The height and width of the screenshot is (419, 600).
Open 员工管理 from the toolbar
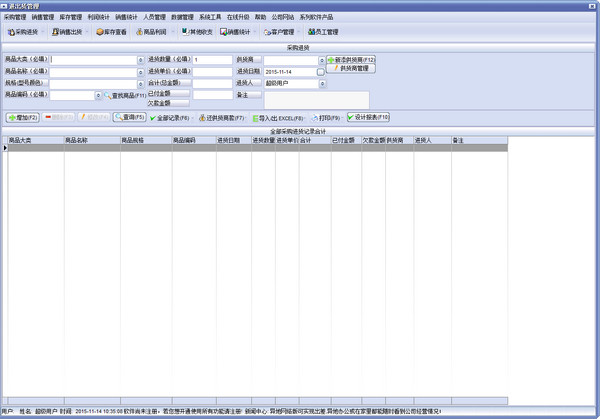(x=324, y=32)
